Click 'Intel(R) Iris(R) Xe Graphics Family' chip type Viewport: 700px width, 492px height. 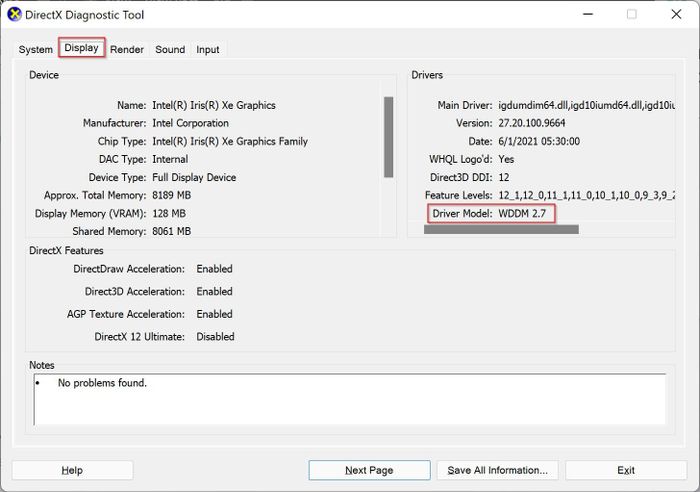[x=230, y=142]
